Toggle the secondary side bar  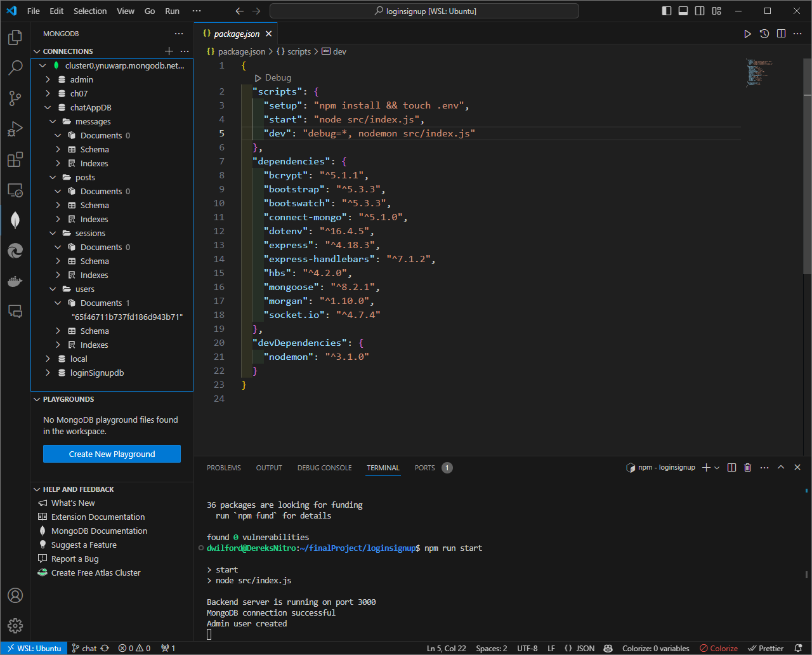700,11
